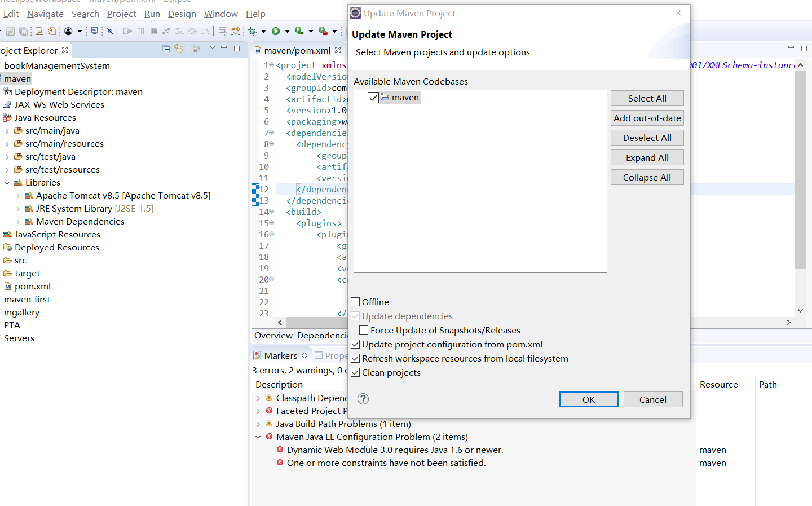Image resolution: width=812 pixels, height=506 pixels.
Task: Click the Collapse All icon in Project Explorer
Action: pos(166,49)
